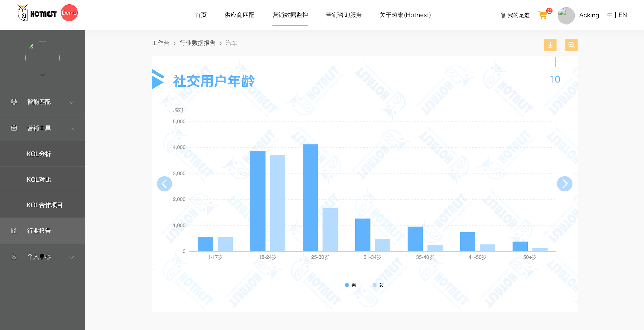The width and height of the screenshot is (644, 330).
Task: Toggle the 女 legend series
Action: tap(378, 285)
